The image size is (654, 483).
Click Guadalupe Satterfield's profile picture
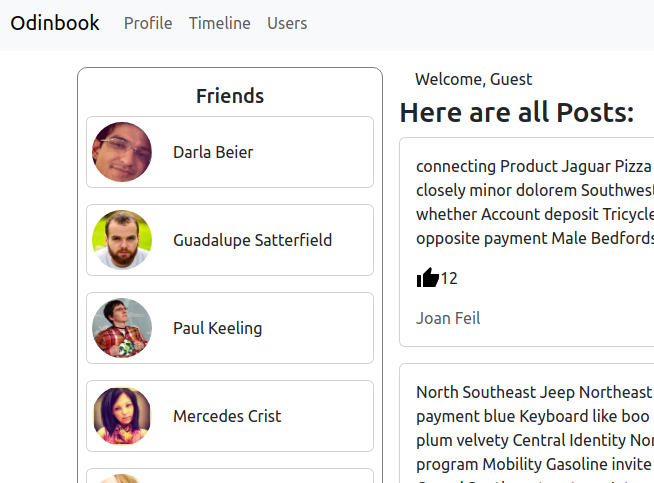click(122, 240)
